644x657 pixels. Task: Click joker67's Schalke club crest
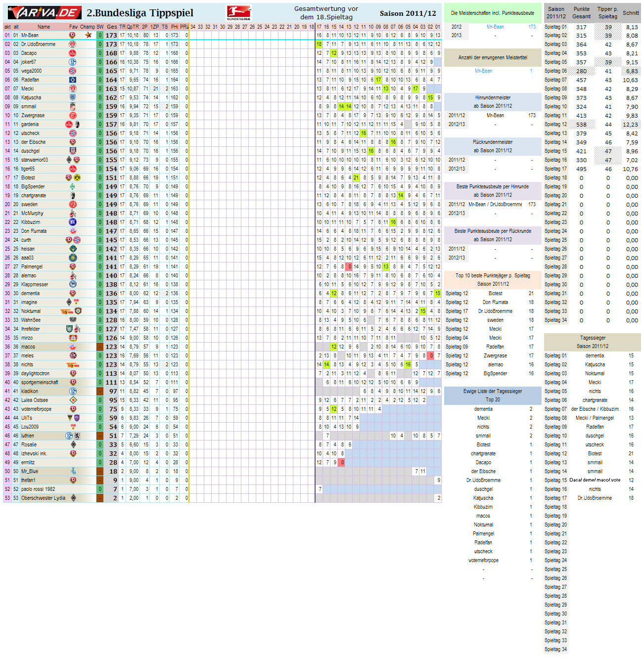[73, 62]
